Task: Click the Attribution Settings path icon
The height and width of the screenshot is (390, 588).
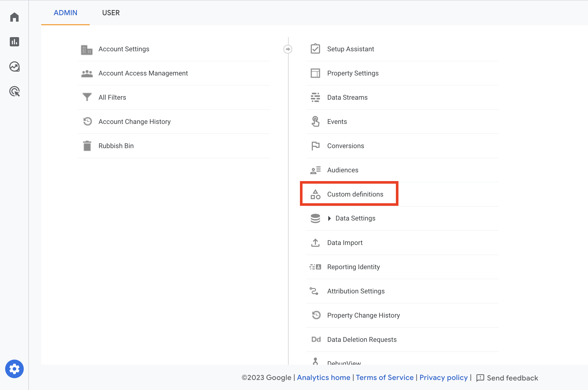Action: coord(314,291)
